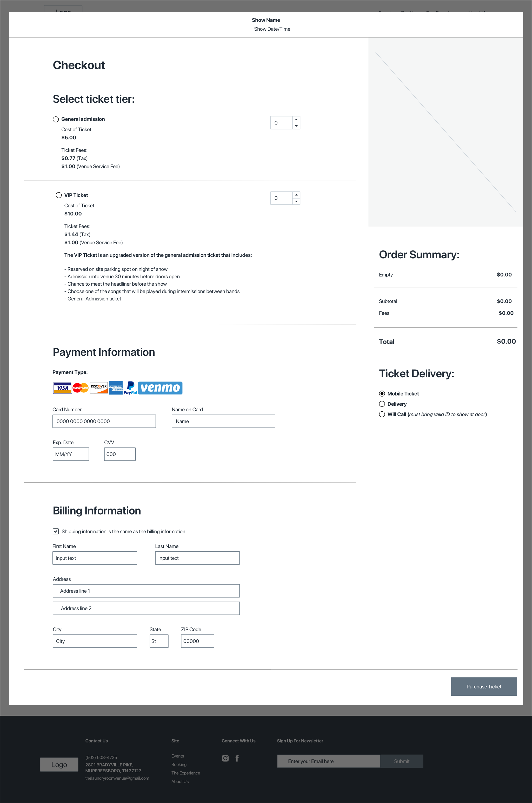This screenshot has width=532, height=803.
Task: Select the American Express icon
Action: click(116, 387)
